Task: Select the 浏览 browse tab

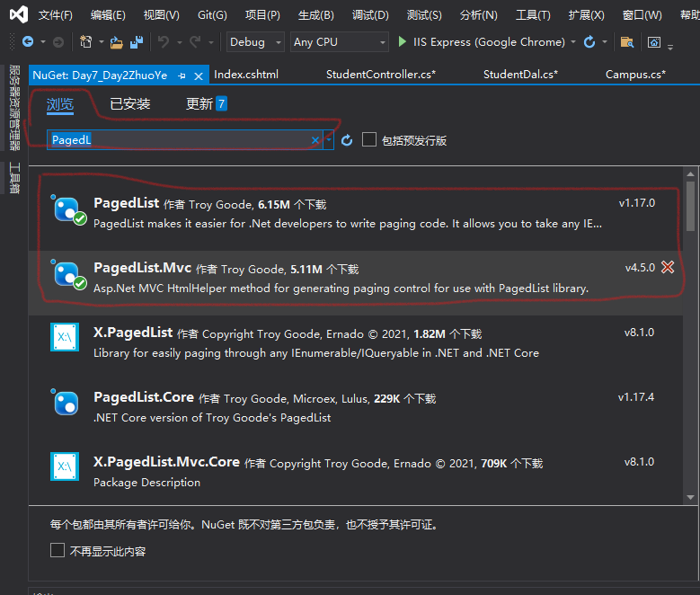Action: point(60,104)
